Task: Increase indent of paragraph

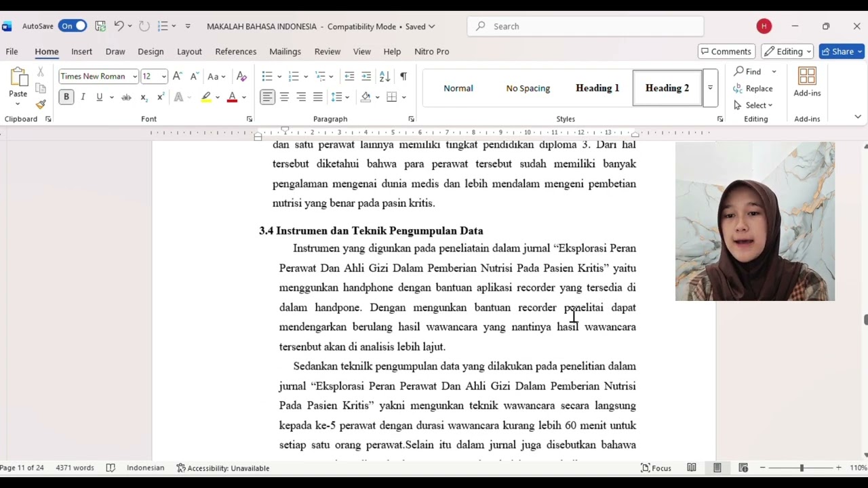Action: coord(366,77)
